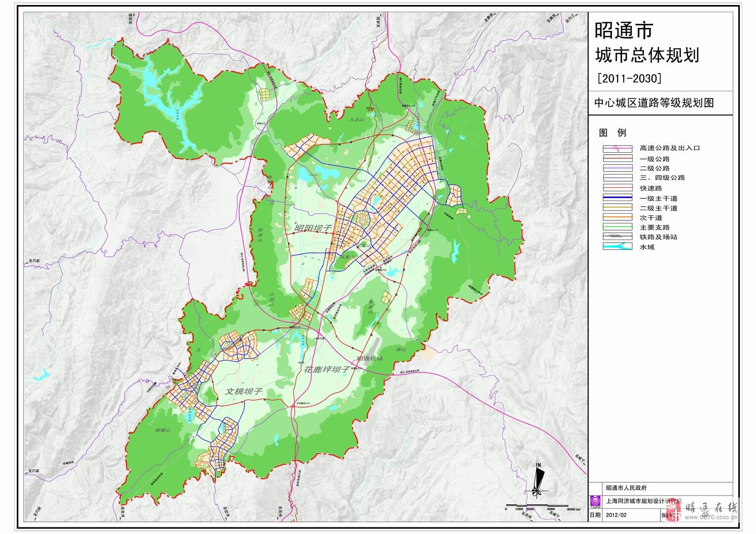
Task: Click the [2011-2030] year range text
Action: tap(630, 79)
